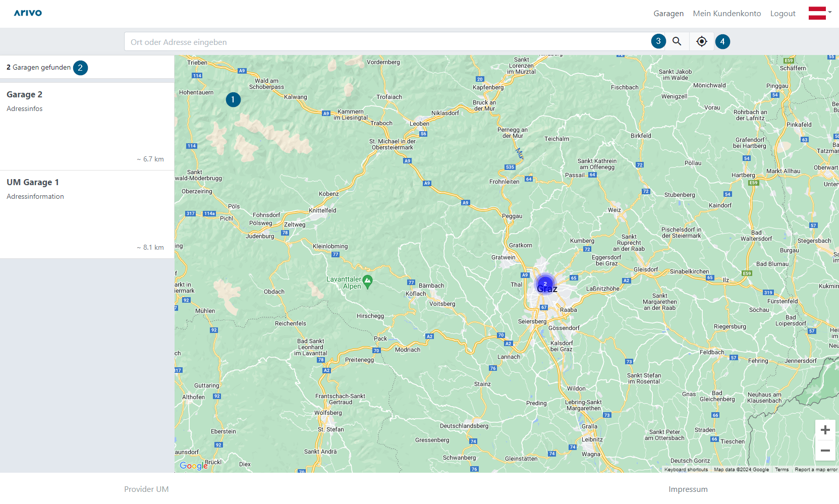Click the '~ 6.7 km' distance

point(150,159)
